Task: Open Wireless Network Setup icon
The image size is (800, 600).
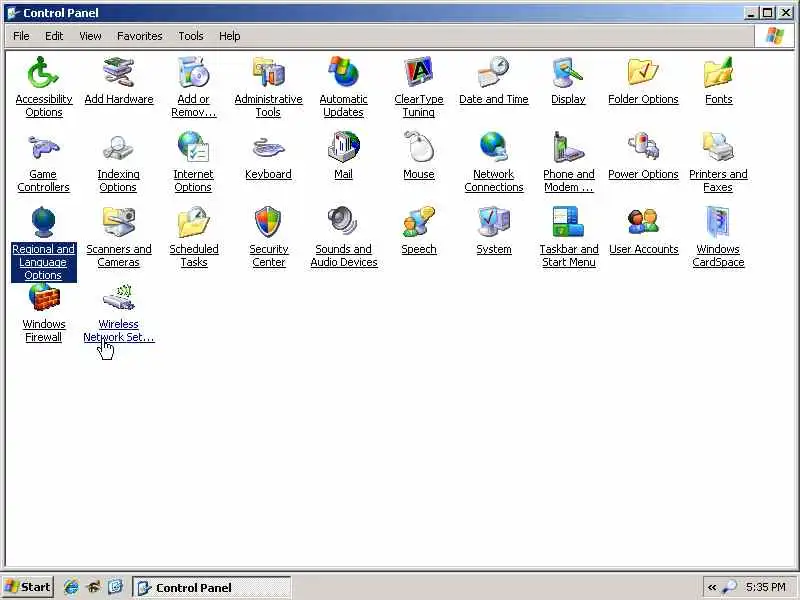Action: pos(118,297)
